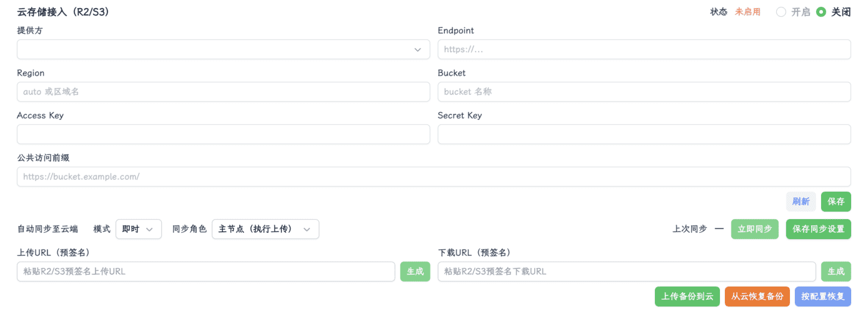Select the 关闭 radio button
Image resolution: width=868 pixels, height=314 pixels.
(x=821, y=12)
